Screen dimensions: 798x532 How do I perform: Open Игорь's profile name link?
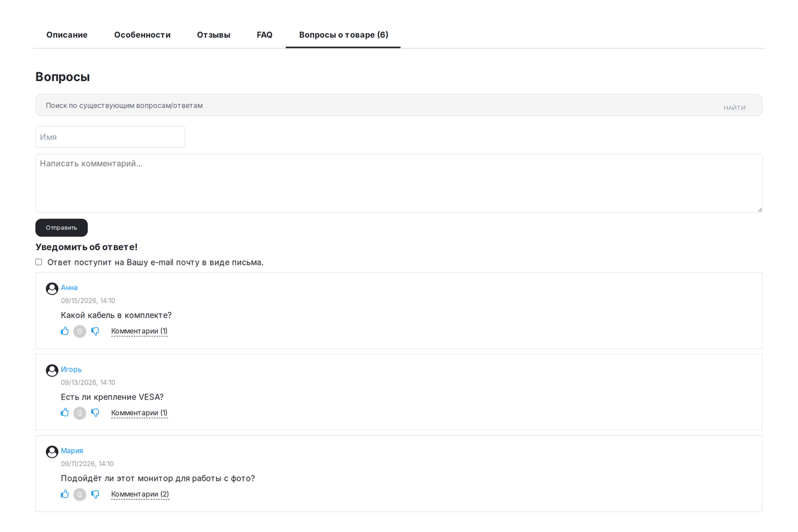coord(71,369)
